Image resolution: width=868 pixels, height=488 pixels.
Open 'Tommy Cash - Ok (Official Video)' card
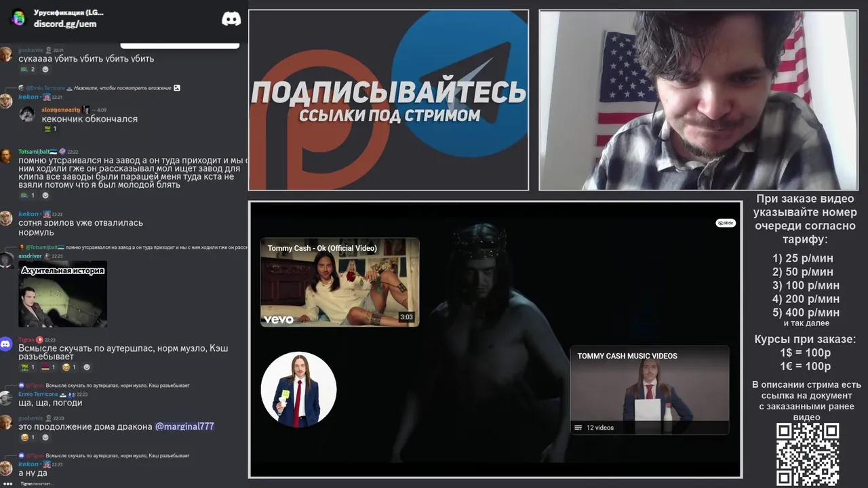pos(340,282)
